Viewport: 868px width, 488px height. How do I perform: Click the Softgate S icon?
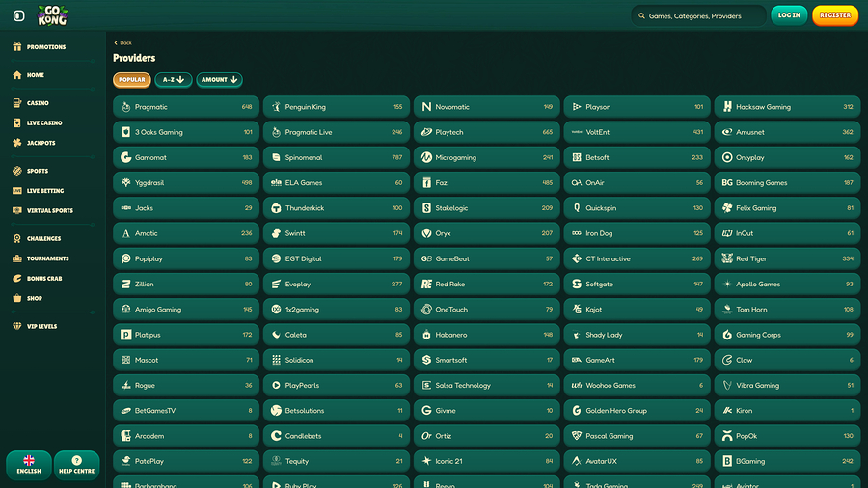577,284
